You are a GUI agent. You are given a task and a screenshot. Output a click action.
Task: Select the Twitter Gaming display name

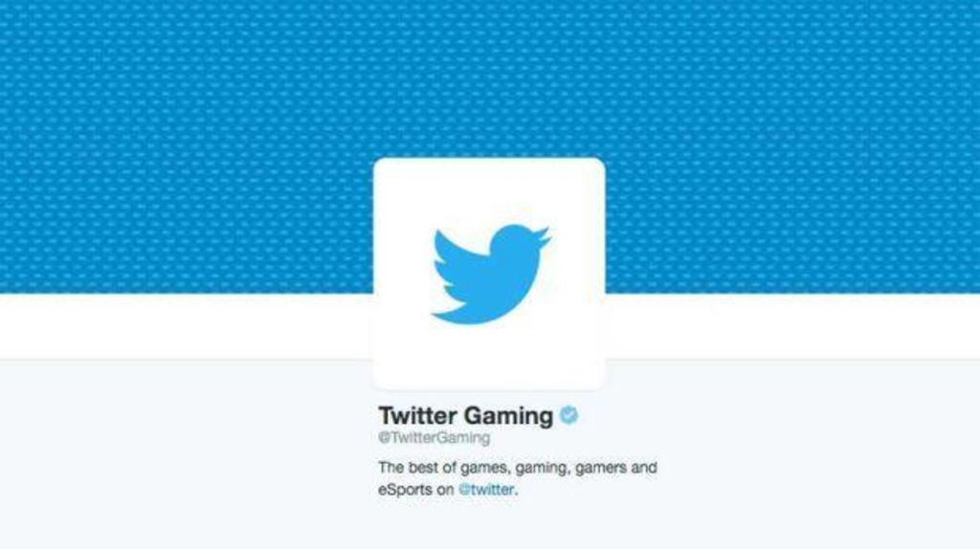click(466, 416)
